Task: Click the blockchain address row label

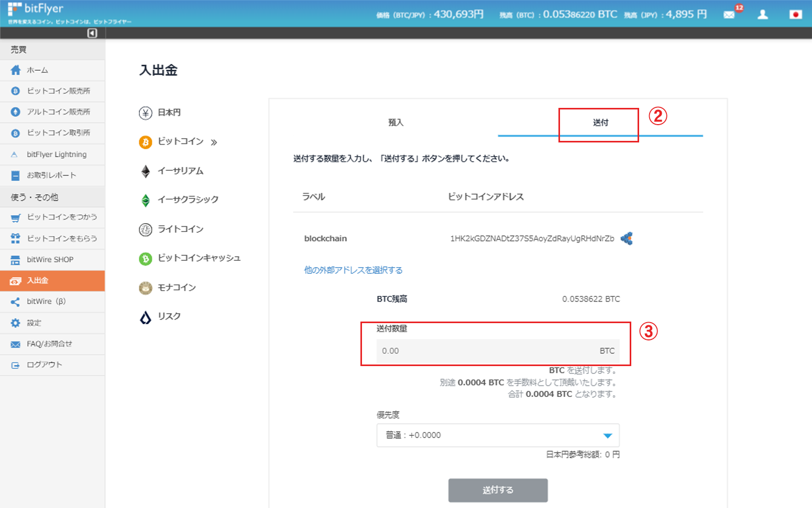Action: [x=325, y=239]
